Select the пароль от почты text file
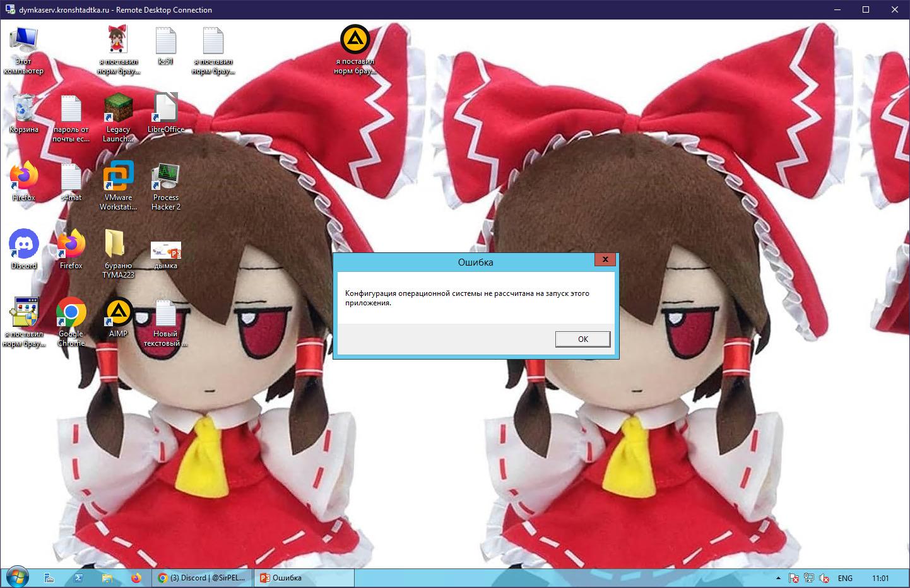 (71, 119)
